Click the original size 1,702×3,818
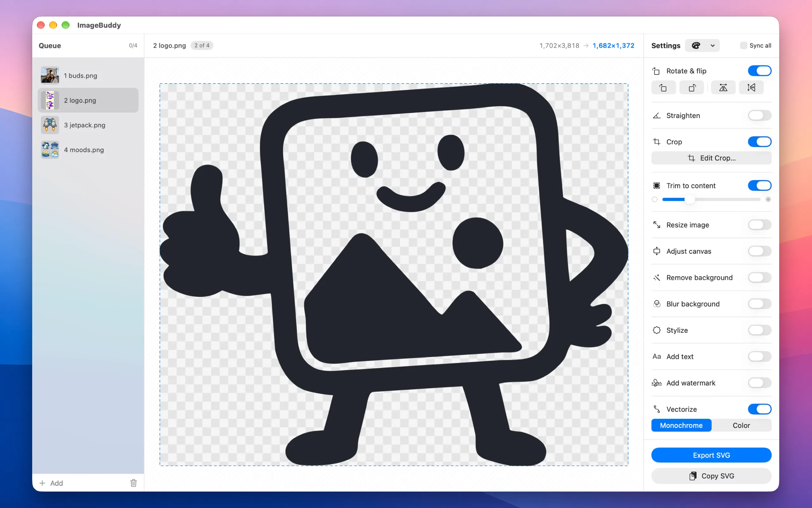 pos(559,45)
